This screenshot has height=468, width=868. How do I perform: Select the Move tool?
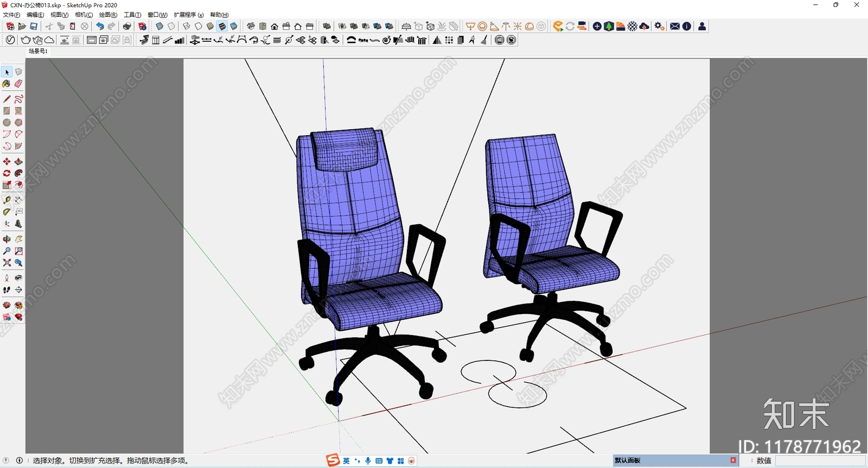coord(7,161)
